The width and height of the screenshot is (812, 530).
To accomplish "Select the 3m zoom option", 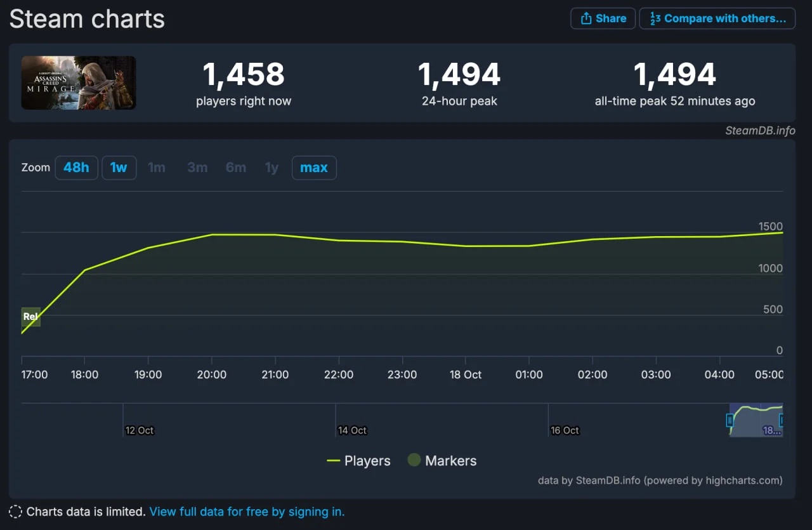I will (197, 168).
